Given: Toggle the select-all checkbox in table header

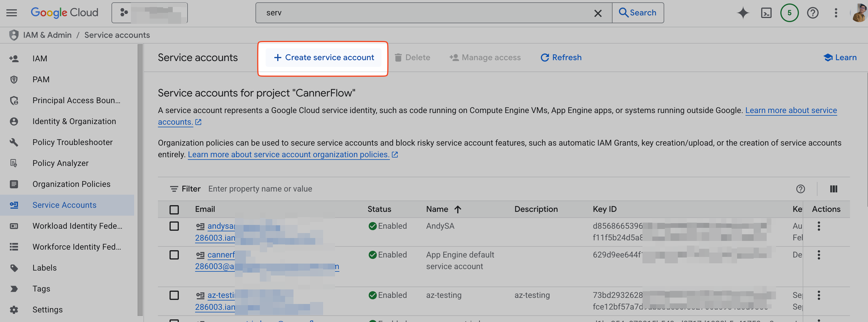Looking at the screenshot, I should [174, 209].
